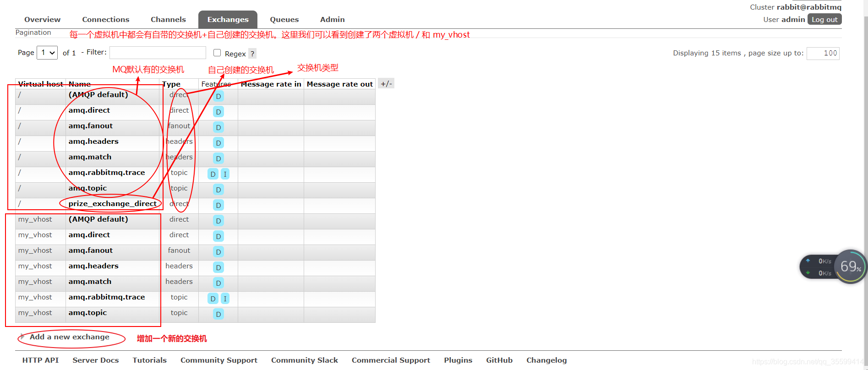The height and width of the screenshot is (370, 868).
Task: Open the Community Support link
Action: (x=218, y=360)
